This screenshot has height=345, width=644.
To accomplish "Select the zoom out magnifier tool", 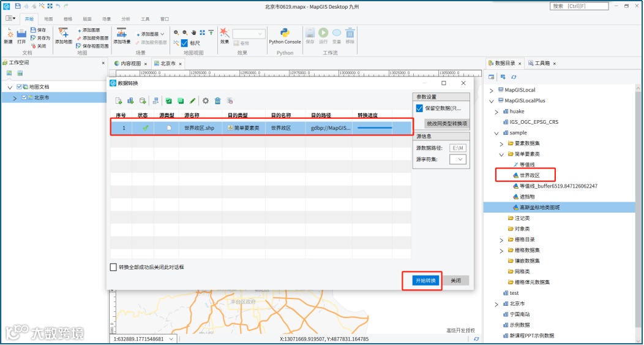I will click(x=185, y=32).
